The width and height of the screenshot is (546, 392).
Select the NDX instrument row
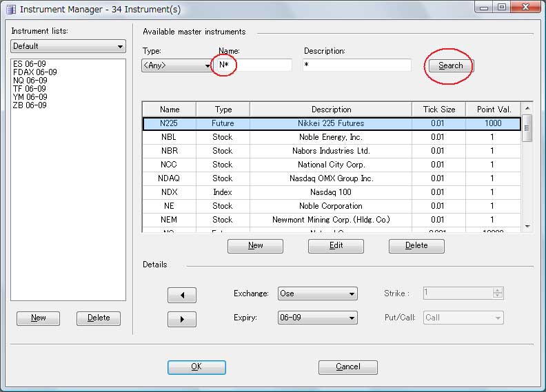(332, 192)
